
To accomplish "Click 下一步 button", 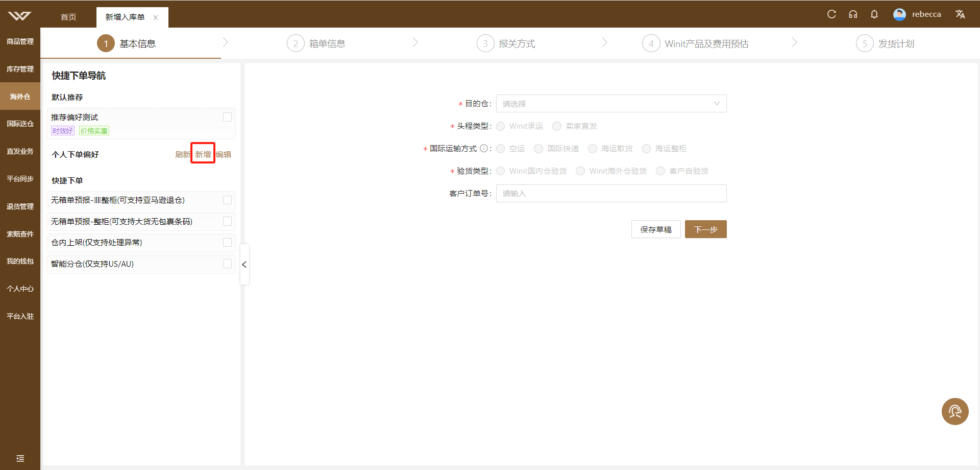I will coord(706,229).
